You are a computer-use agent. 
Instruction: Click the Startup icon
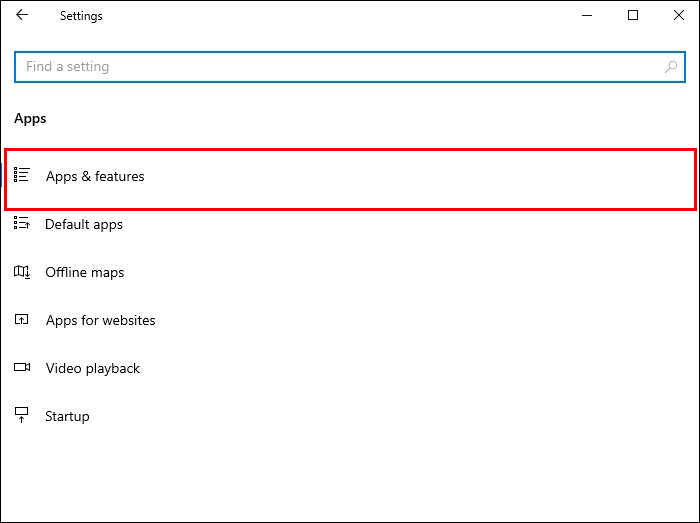click(x=22, y=416)
